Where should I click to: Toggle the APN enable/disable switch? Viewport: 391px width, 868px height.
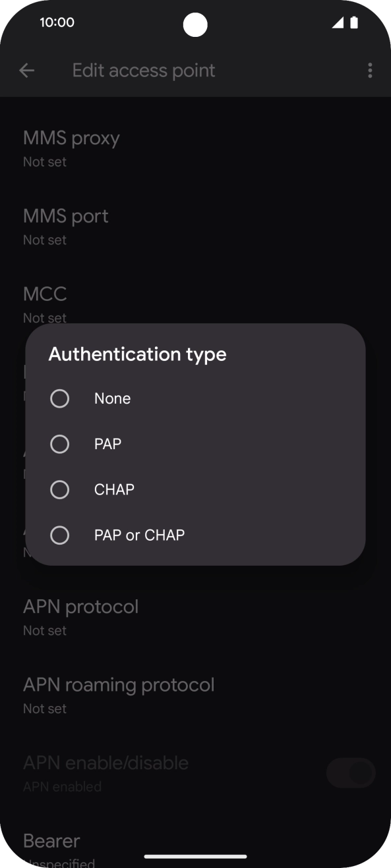[x=351, y=773]
